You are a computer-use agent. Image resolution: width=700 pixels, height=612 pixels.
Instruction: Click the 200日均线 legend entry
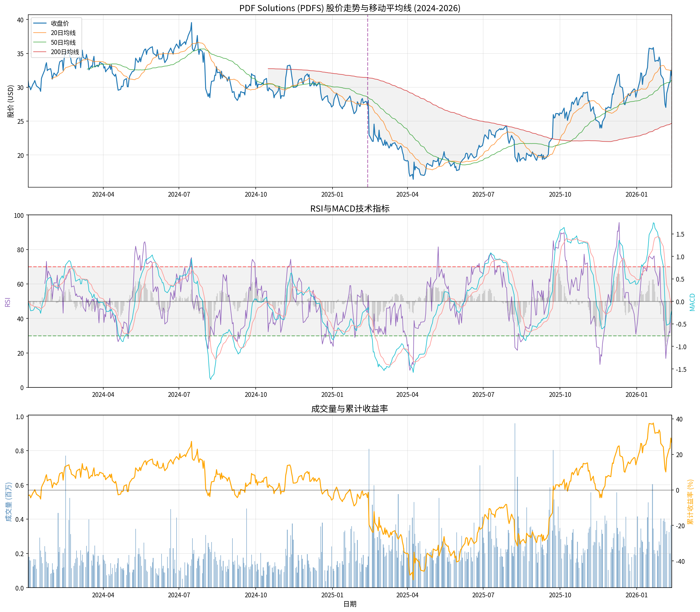(x=65, y=52)
